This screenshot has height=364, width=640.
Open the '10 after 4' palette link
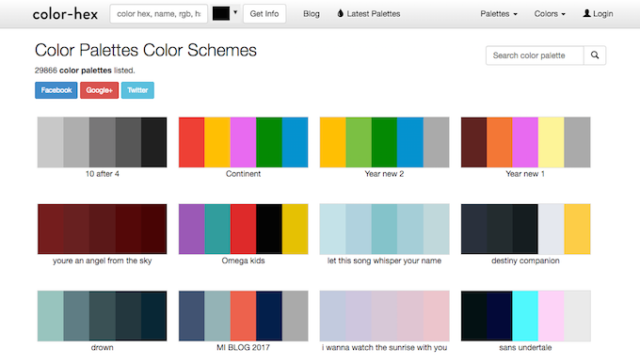pyautogui.click(x=102, y=174)
